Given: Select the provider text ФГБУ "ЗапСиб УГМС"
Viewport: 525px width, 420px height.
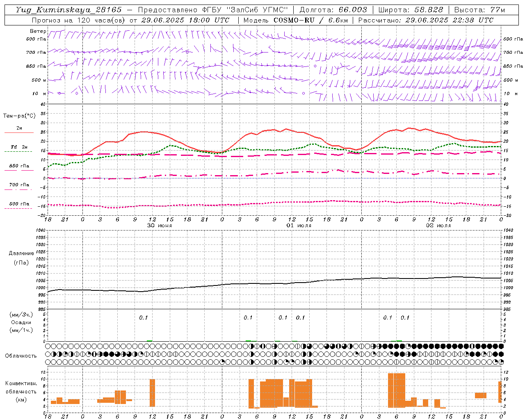Looking at the screenshot, I should (245, 10).
